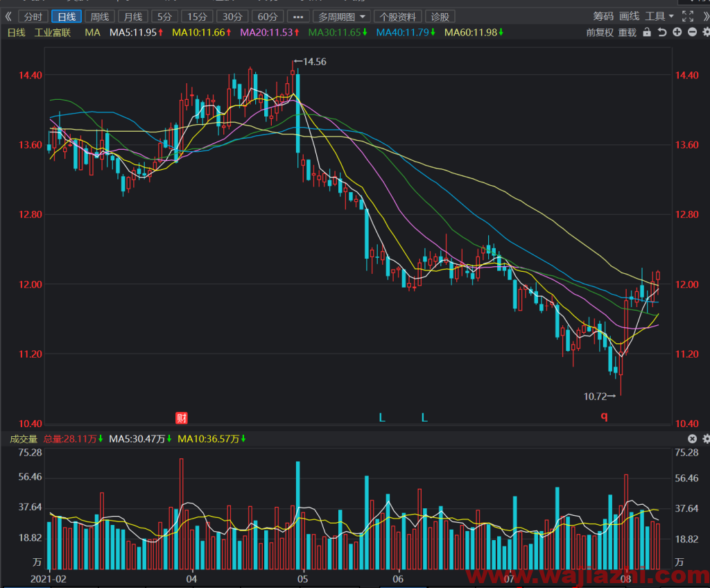The image size is (710, 588).
Task: Zoom out with the minus circle icon
Action: tap(693, 32)
